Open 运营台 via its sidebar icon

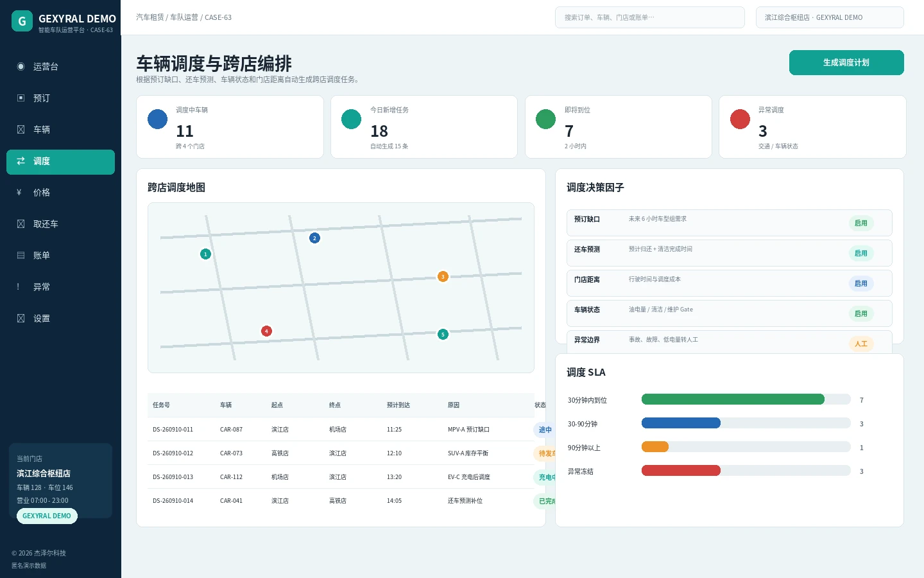tap(21, 66)
